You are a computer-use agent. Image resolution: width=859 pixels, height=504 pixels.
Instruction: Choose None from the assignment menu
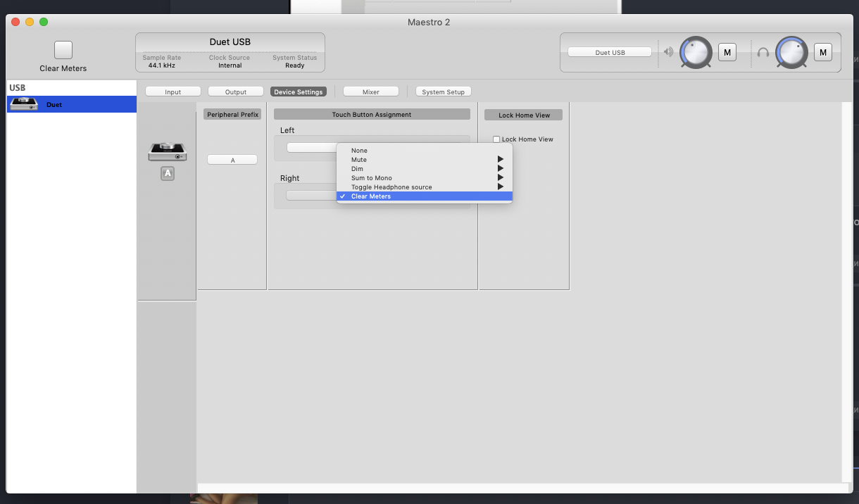point(425,151)
